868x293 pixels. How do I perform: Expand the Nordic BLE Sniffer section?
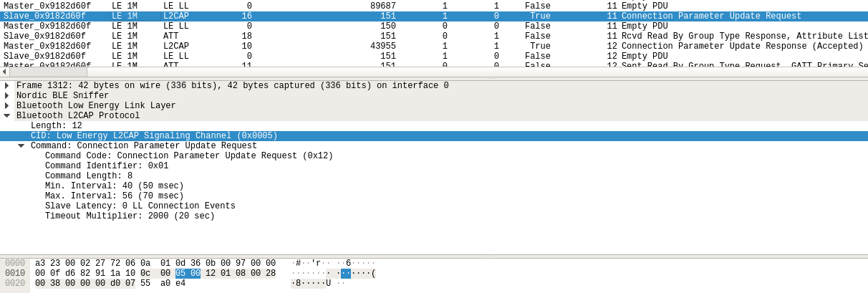point(7,96)
